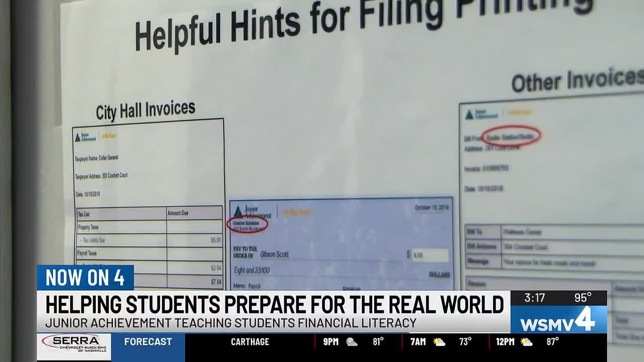Viewport: 644px width, 362px height.
Task: Click the $5.00 amount in tax table
Action: tap(216, 241)
